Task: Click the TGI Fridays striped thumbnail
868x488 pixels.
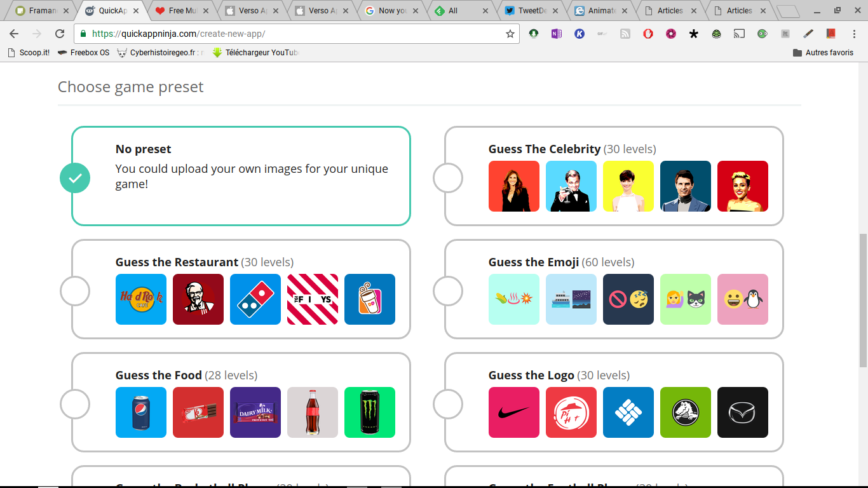Action: tap(313, 299)
